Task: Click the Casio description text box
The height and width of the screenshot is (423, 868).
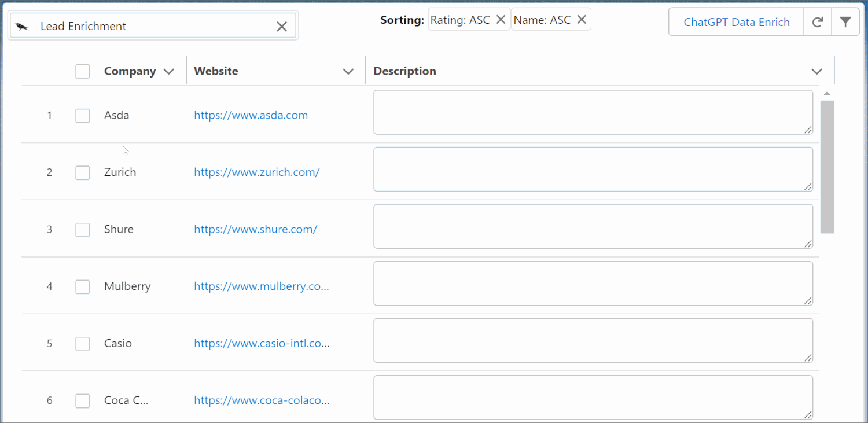Action: (593, 340)
